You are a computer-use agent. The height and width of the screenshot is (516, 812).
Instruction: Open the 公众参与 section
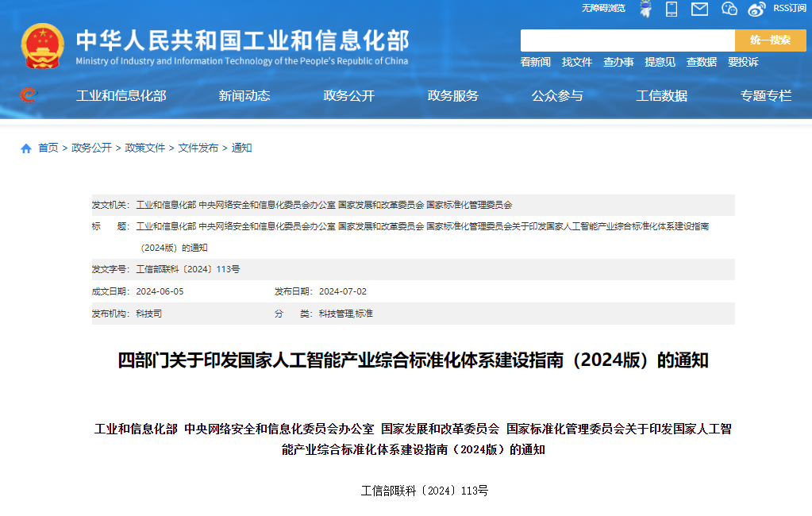pos(557,96)
